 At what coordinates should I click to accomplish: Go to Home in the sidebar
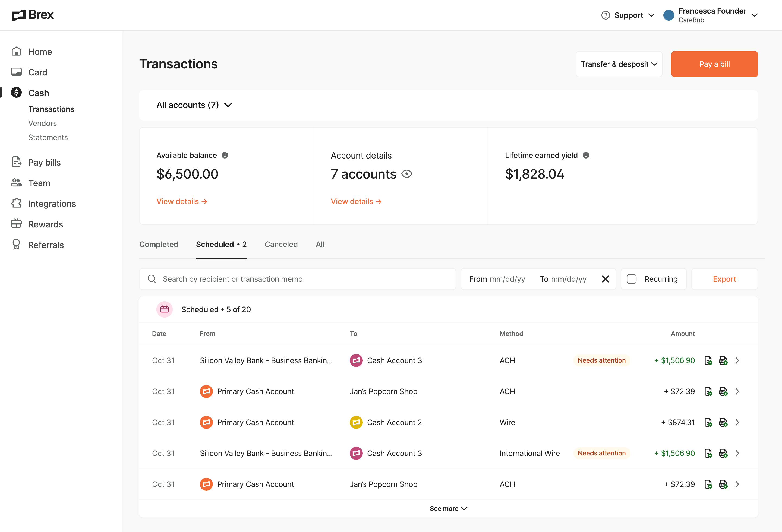pos(40,52)
